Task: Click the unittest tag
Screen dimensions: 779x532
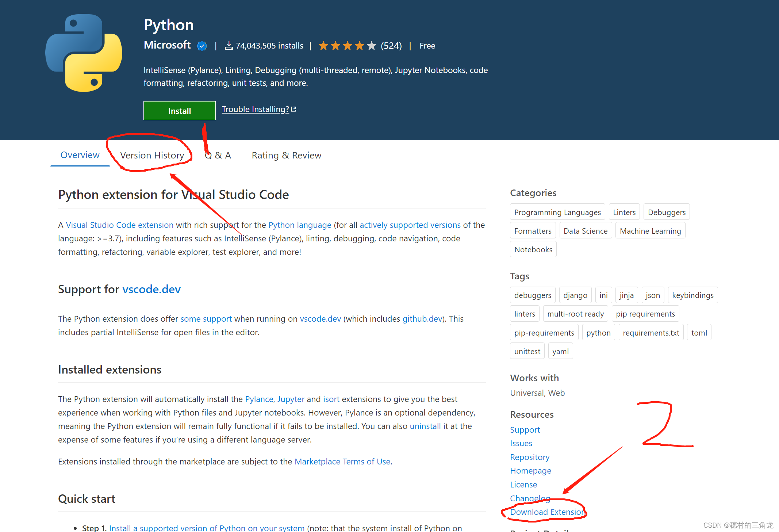Action: (x=527, y=351)
